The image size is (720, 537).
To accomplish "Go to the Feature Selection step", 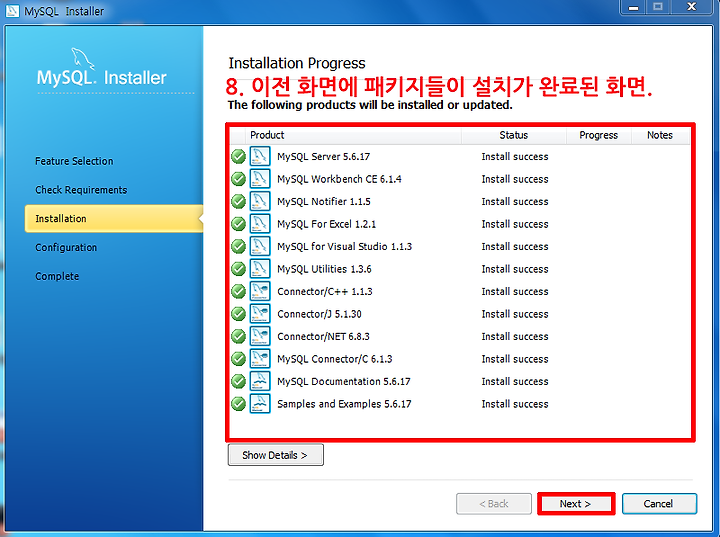I will pyautogui.click(x=74, y=161).
